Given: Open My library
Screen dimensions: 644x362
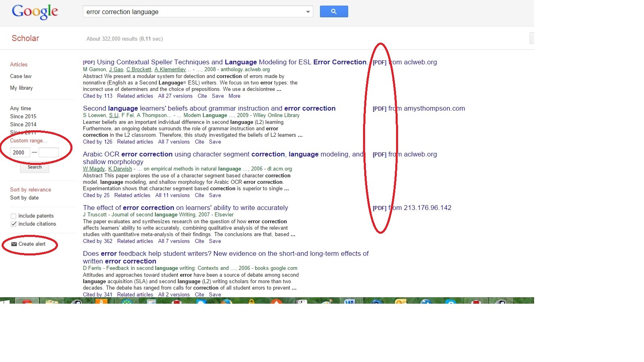Looking at the screenshot, I should [21, 88].
